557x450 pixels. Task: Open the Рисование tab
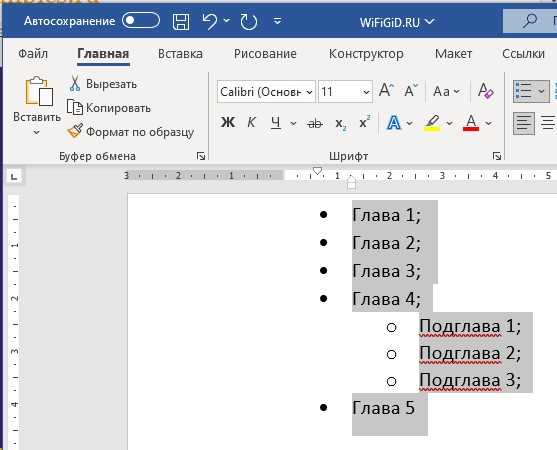[265, 54]
